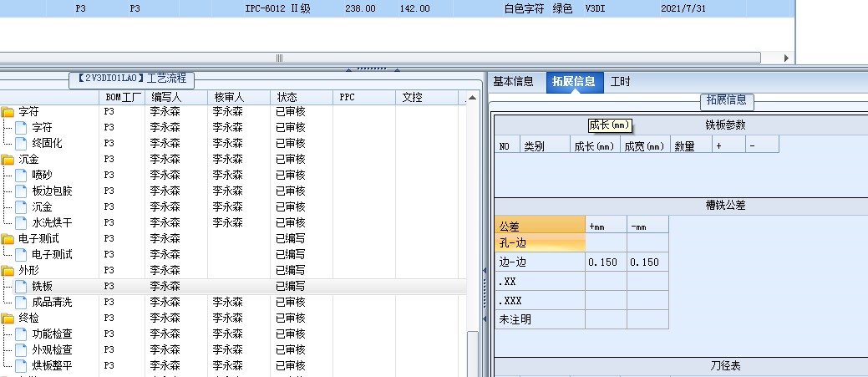Click the 烘板整平 document icon

tap(21, 366)
